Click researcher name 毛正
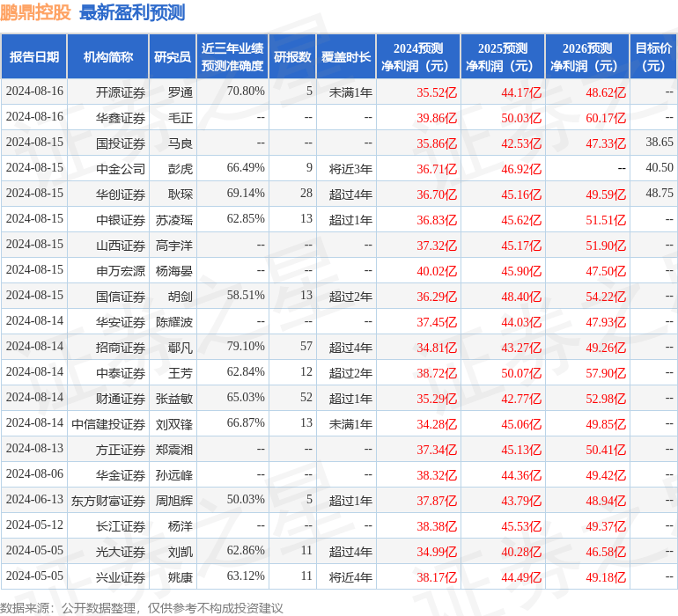This screenshot has width=678, height=616. click(x=181, y=118)
